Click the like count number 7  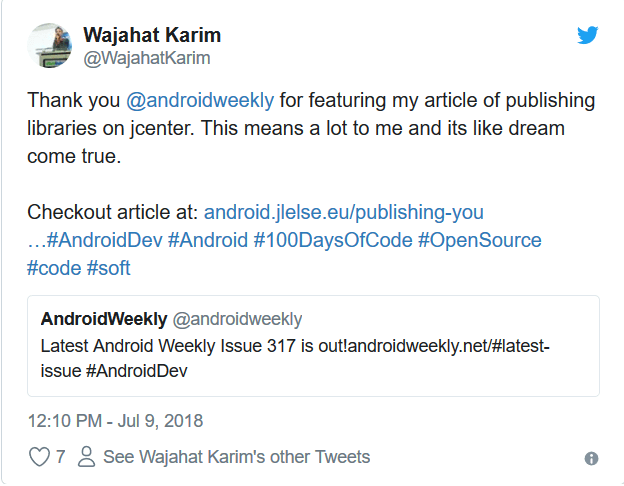60,457
